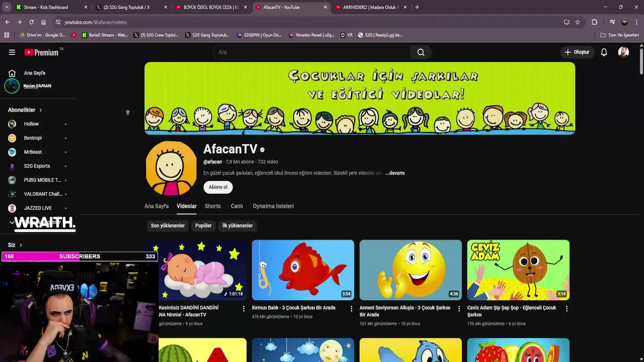Screen dimensions: 644x362
Task: Open the tab search dropdown arrow
Action: pos(7,7)
